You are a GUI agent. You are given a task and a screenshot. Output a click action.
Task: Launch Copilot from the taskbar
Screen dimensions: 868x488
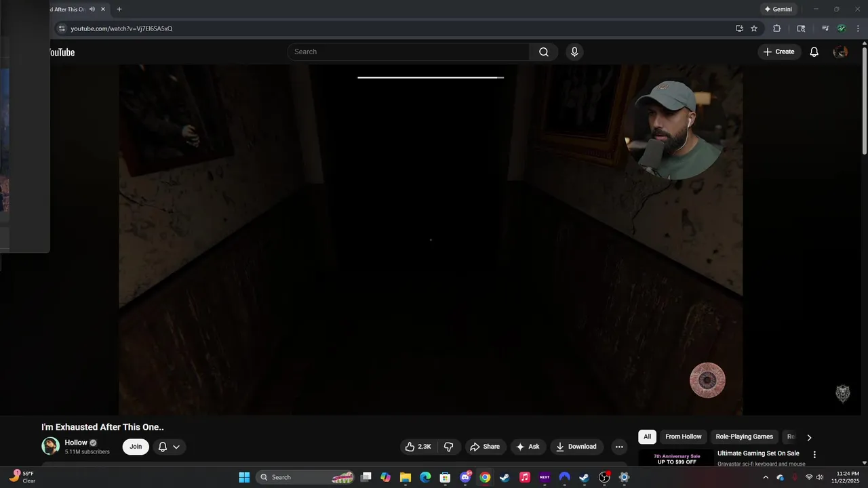(x=386, y=477)
